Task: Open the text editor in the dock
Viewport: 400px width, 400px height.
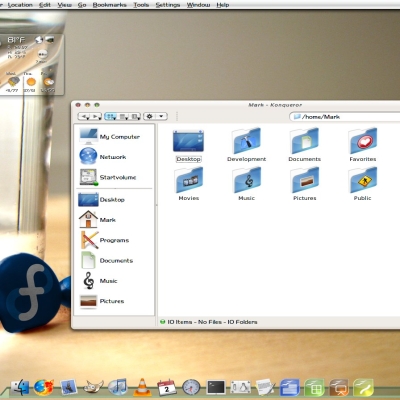Action: click(x=265, y=387)
